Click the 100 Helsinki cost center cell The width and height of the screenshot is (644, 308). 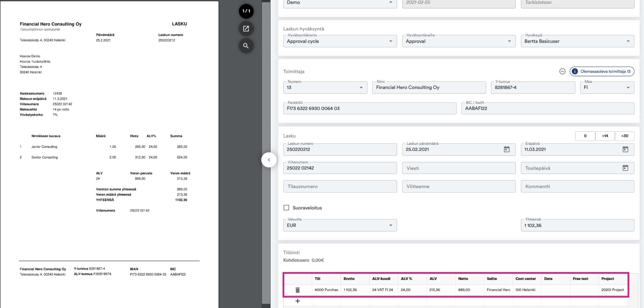[x=527, y=290]
